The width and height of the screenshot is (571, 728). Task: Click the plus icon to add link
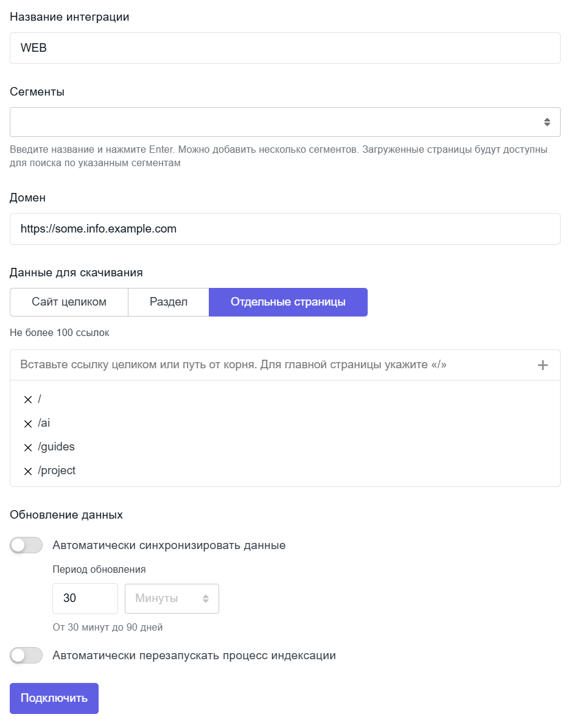pyautogui.click(x=543, y=365)
